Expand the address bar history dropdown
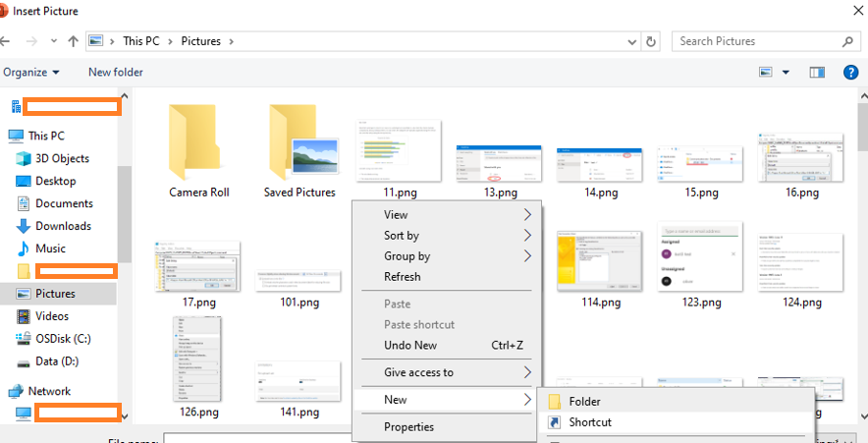Screen dimensions: 868x443 click(632, 41)
